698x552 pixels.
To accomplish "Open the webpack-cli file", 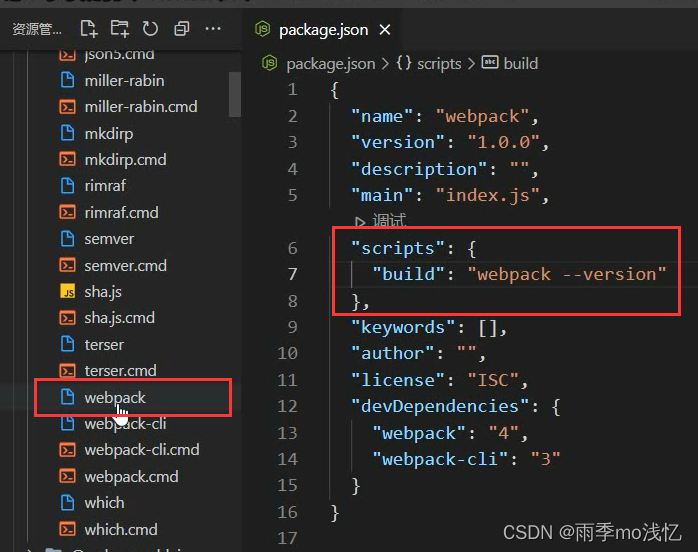I will tap(125, 424).
